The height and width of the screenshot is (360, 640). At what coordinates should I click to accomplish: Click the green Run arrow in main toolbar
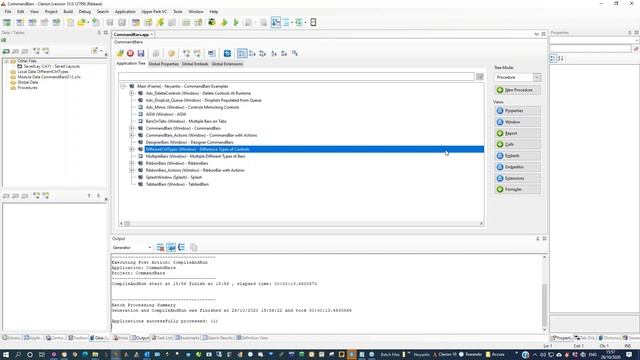point(224,22)
